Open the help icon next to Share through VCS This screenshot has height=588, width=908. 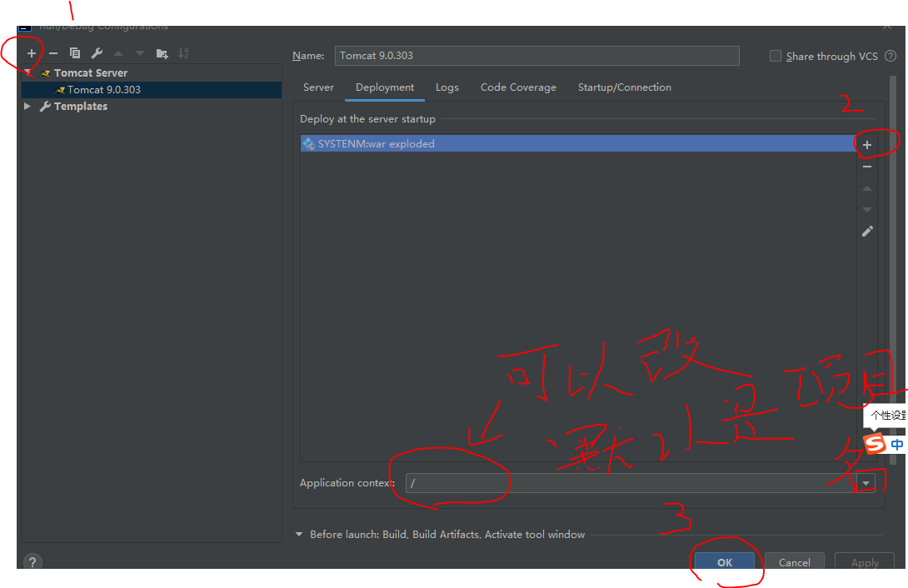[891, 56]
